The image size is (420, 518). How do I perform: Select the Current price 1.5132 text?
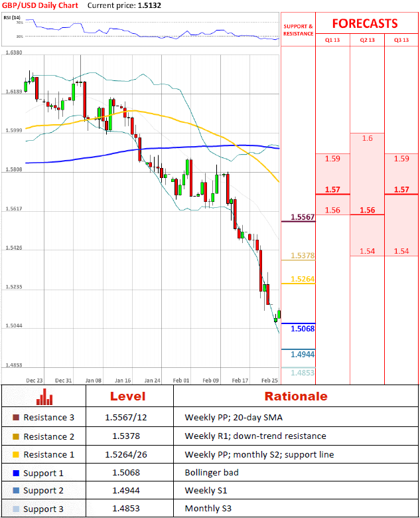coord(124,5)
